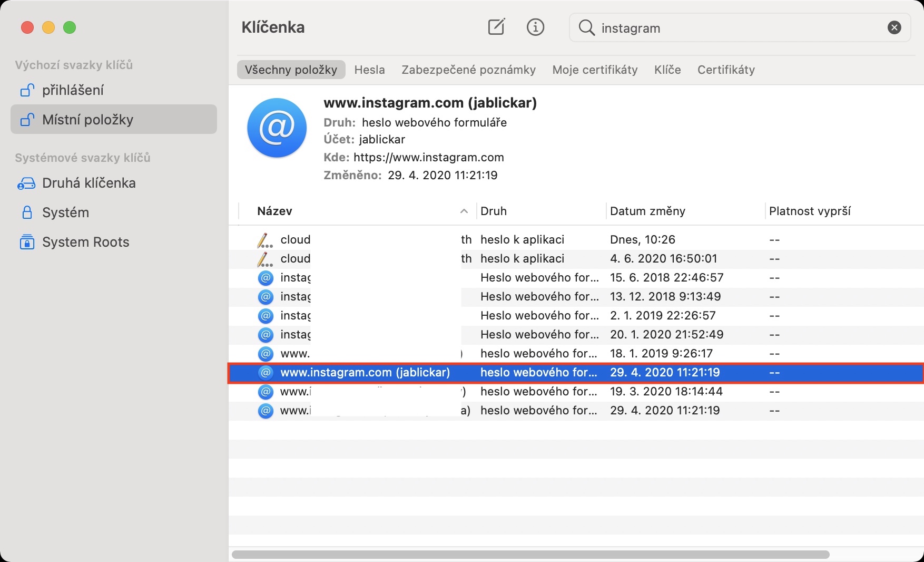Select the Certifikáty tab
This screenshot has height=562, width=924.
click(726, 70)
